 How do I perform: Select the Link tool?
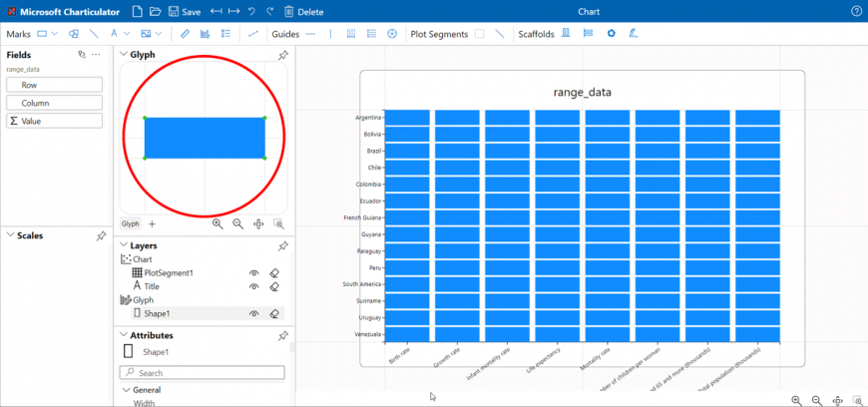point(253,34)
